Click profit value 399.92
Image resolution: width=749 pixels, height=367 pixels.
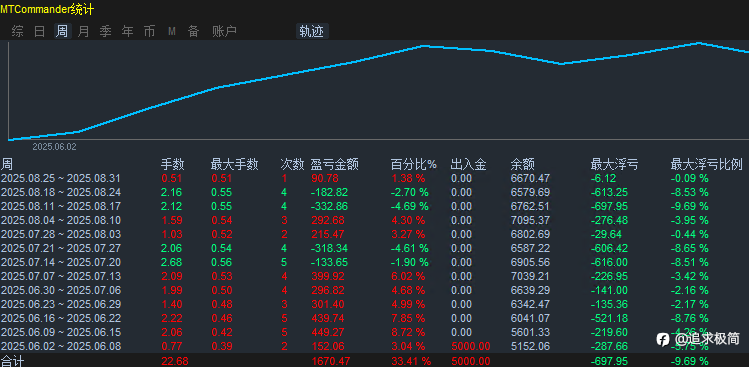pyautogui.click(x=328, y=276)
